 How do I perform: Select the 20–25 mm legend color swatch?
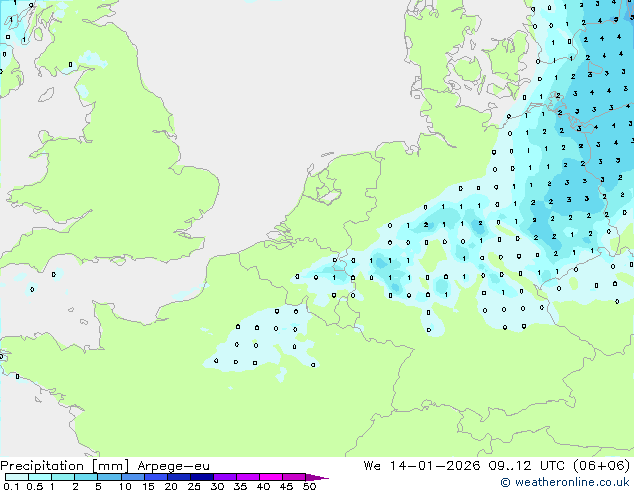click(179, 477)
